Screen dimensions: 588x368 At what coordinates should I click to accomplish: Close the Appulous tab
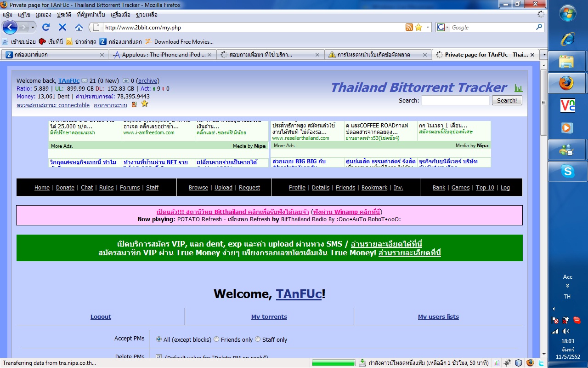209,54
